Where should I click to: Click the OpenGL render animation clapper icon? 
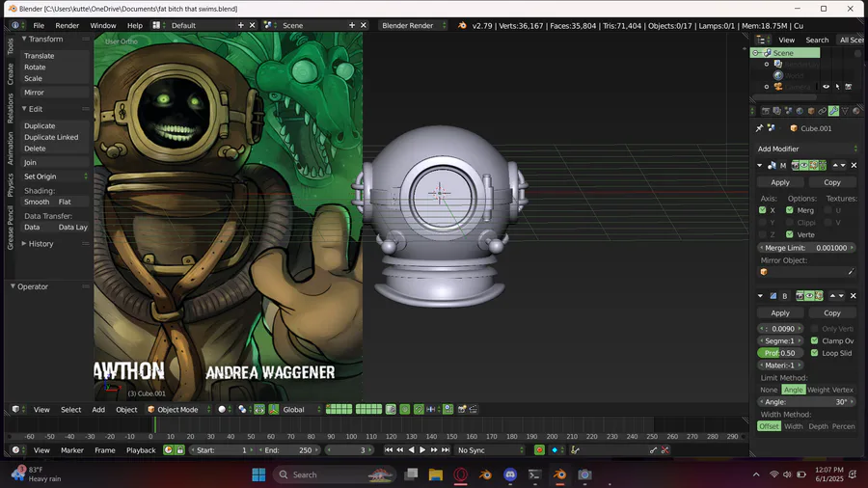[x=474, y=410]
